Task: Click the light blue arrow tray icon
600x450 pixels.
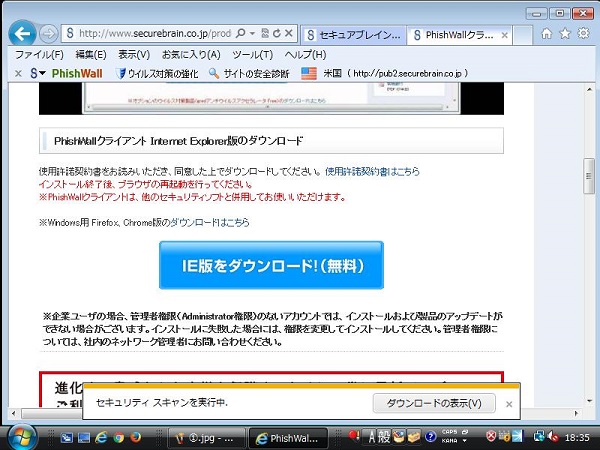Action: click(517, 436)
